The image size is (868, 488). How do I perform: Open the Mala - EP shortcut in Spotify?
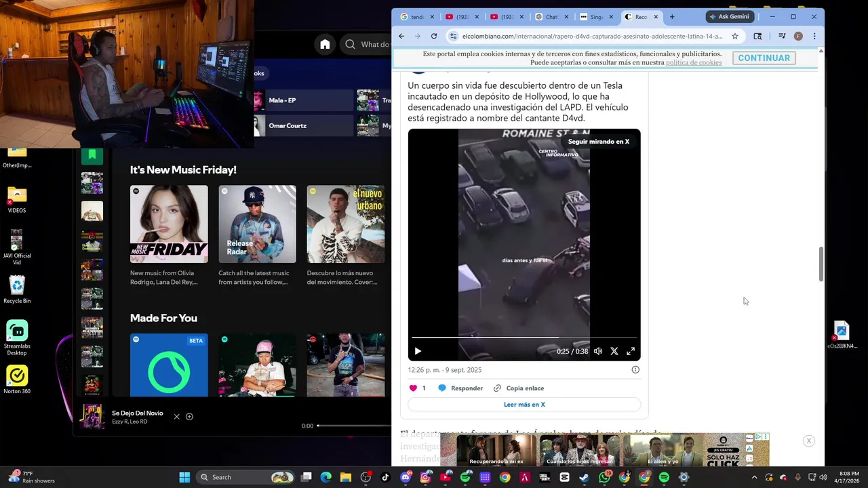(x=303, y=100)
